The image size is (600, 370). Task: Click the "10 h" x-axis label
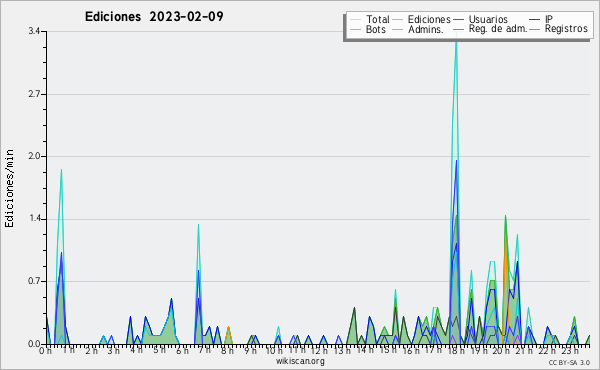click(274, 351)
